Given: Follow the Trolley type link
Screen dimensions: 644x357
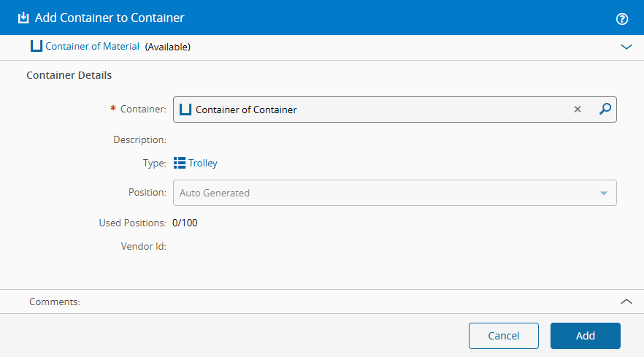Looking at the screenshot, I should (203, 163).
